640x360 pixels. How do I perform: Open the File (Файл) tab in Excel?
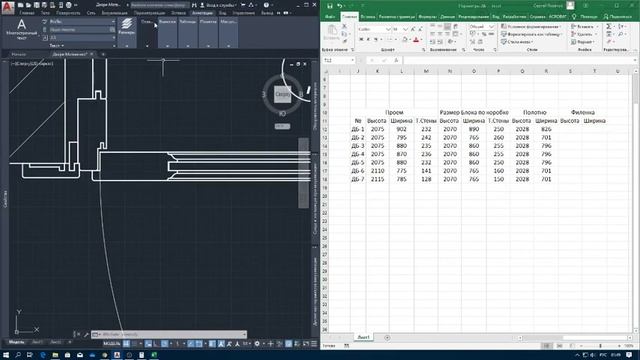point(330,17)
